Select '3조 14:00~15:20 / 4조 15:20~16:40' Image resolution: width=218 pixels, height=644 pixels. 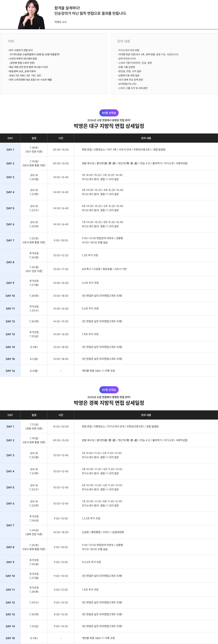click(x=102, y=190)
